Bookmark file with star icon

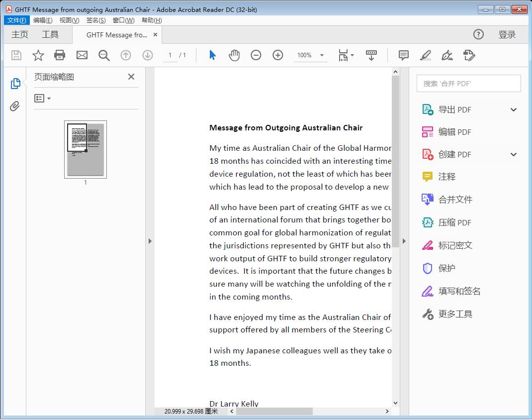38,55
